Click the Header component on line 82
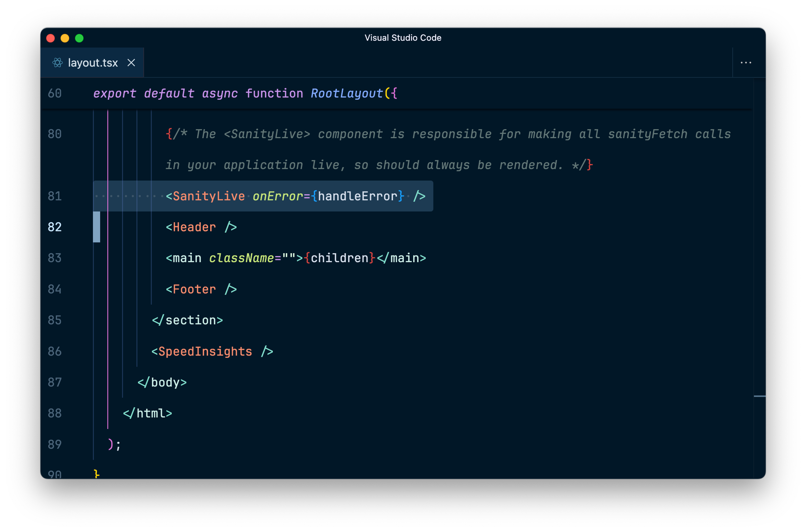Image resolution: width=806 pixels, height=532 pixels. point(194,227)
